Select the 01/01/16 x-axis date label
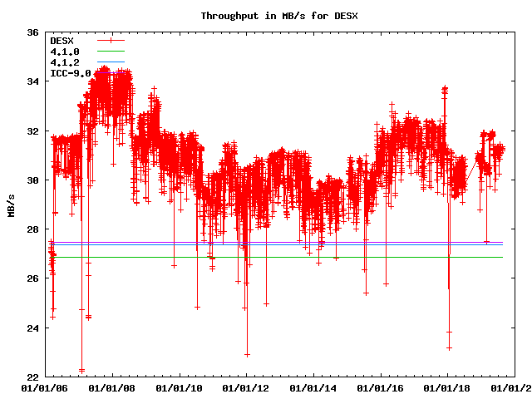Viewport: 532px width, 399px height. click(x=381, y=388)
